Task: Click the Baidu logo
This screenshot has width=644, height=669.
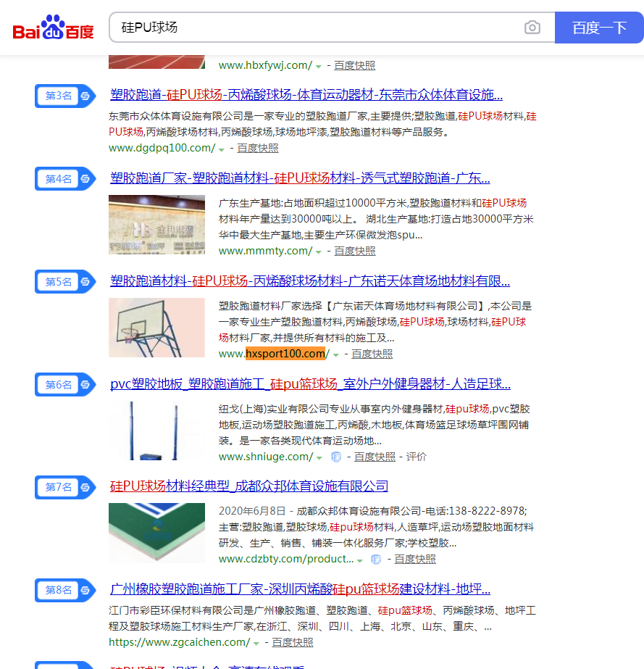Action: pos(54,28)
